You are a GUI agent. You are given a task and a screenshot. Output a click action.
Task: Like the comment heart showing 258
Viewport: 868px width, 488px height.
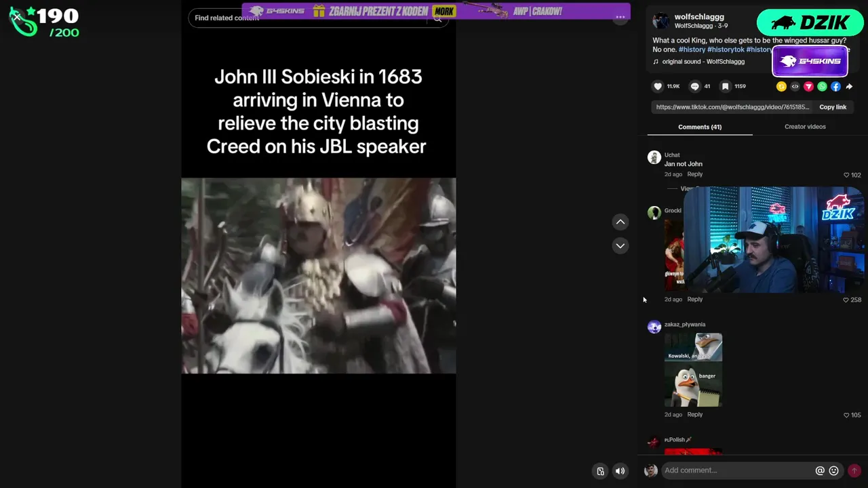click(x=846, y=300)
